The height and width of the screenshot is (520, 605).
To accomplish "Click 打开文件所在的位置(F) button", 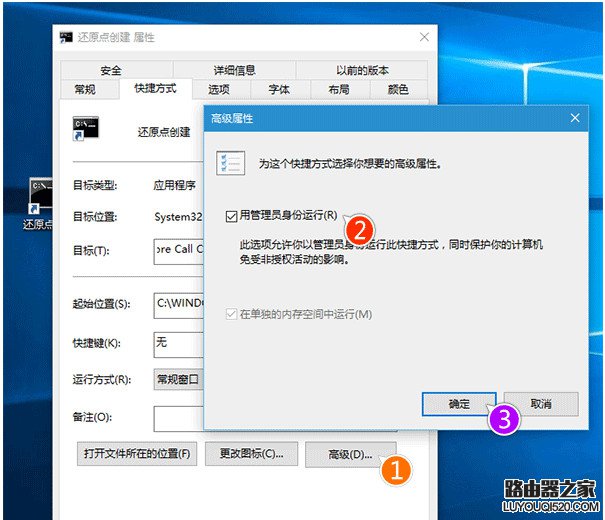I will (137, 454).
